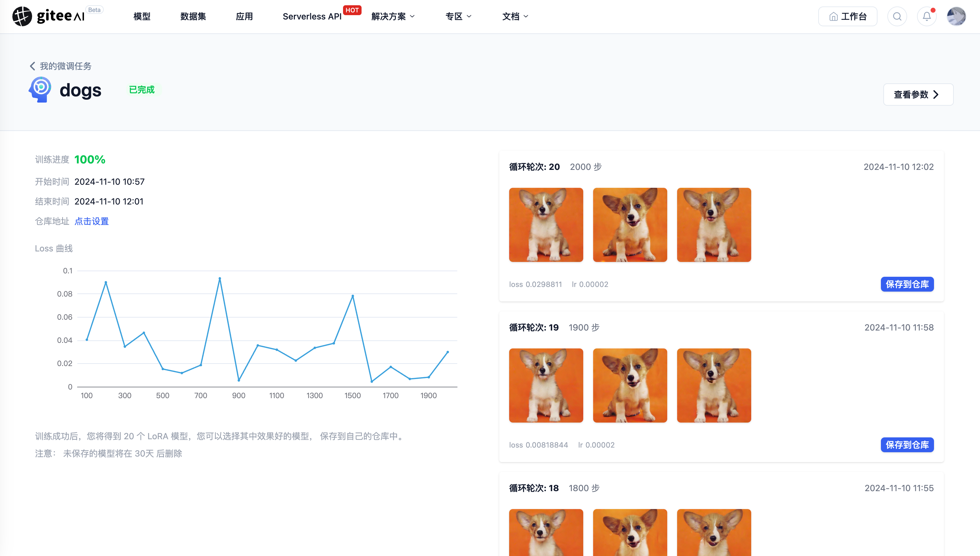Expand the 解决方案 dropdown
The height and width of the screenshot is (556, 980).
pos(393,16)
